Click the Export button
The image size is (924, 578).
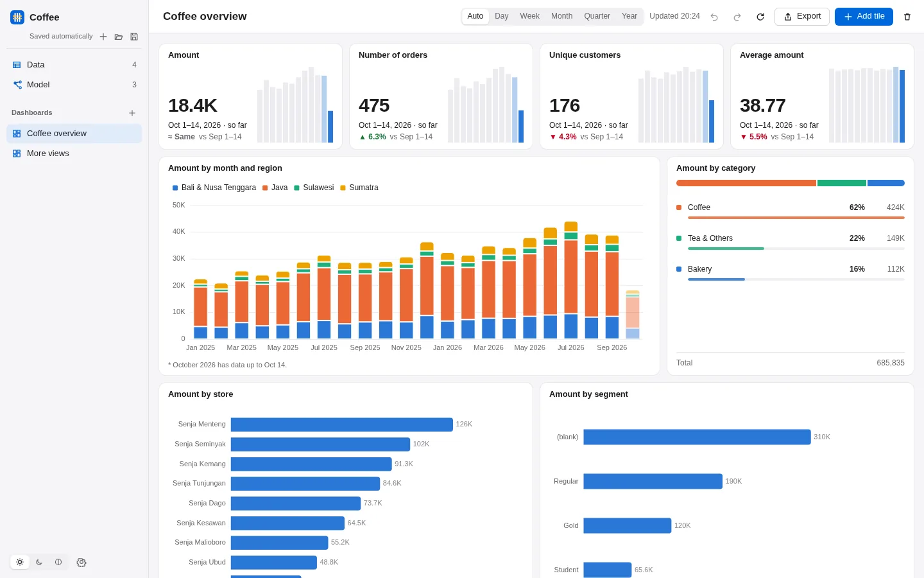point(802,17)
